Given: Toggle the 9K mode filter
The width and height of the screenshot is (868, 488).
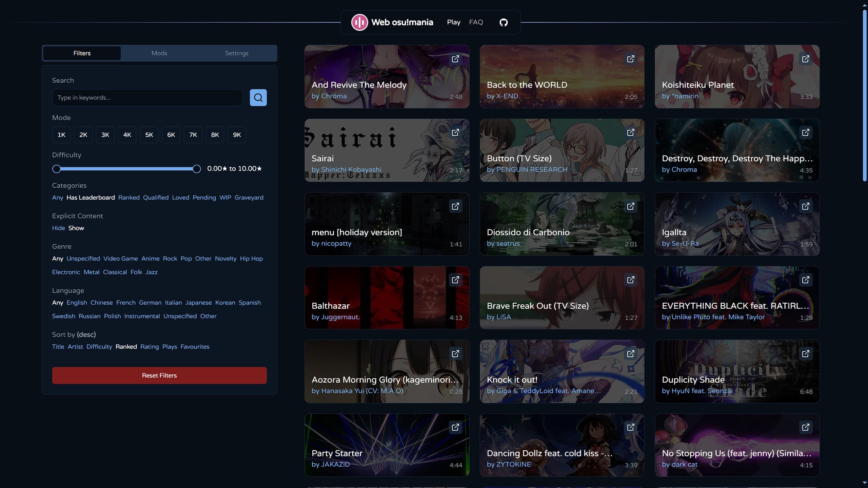Looking at the screenshot, I should (237, 135).
